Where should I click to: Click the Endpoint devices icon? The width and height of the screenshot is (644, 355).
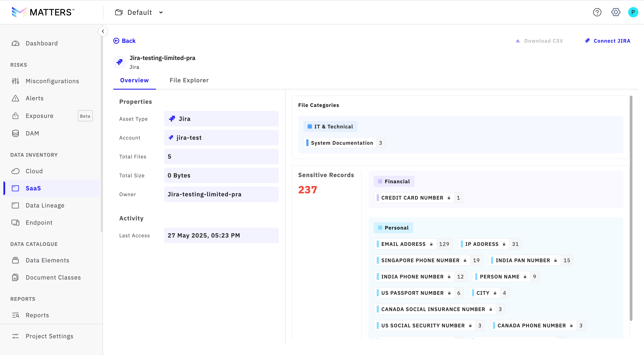pyautogui.click(x=15, y=223)
